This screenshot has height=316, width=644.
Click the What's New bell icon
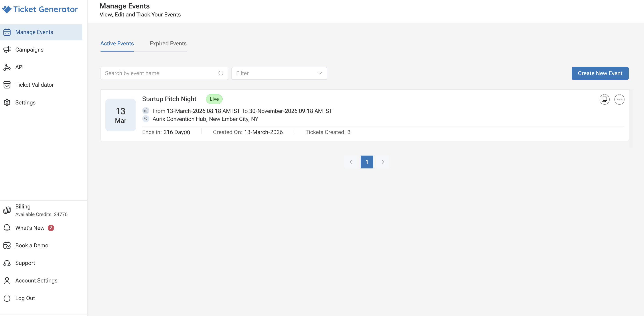tap(7, 228)
